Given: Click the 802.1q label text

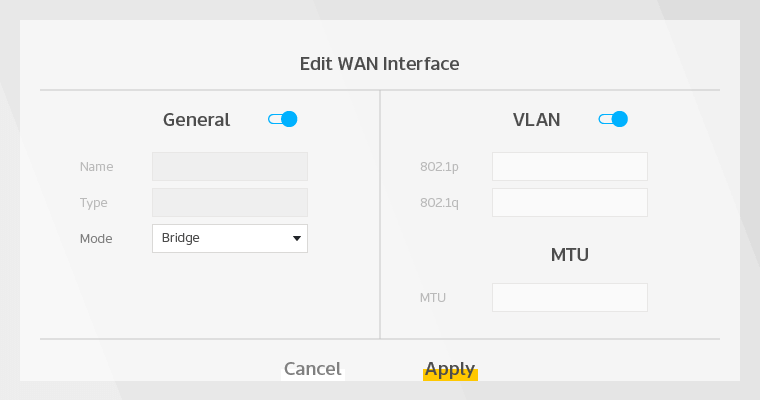Looking at the screenshot, I should click(x=439, y=203).
